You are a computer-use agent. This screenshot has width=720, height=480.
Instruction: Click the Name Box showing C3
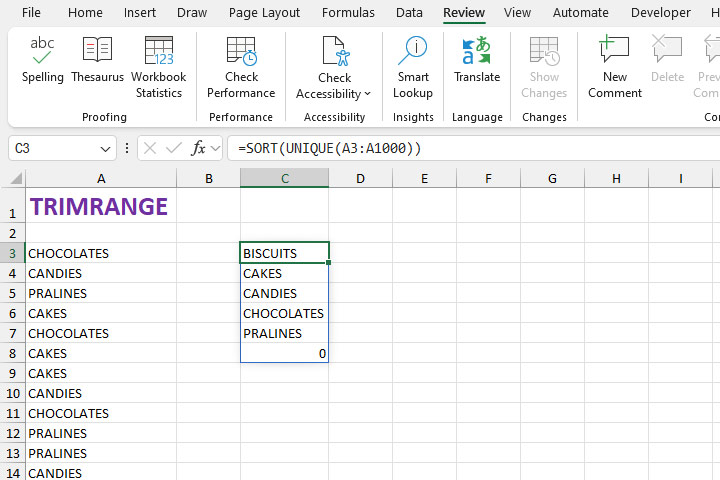pos(53,148)
